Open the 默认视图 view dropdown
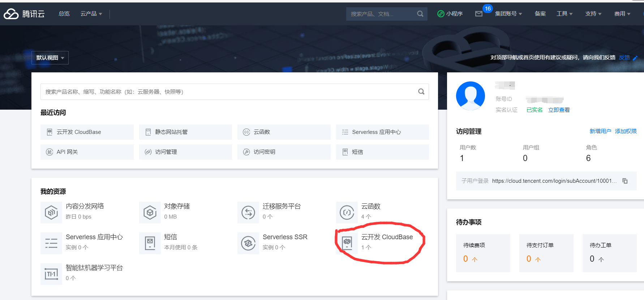 pyautogui.click(x=50, y=58)
